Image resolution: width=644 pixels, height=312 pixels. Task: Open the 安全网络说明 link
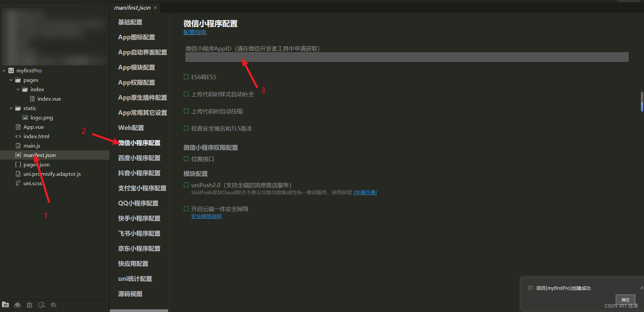[206, 216]
